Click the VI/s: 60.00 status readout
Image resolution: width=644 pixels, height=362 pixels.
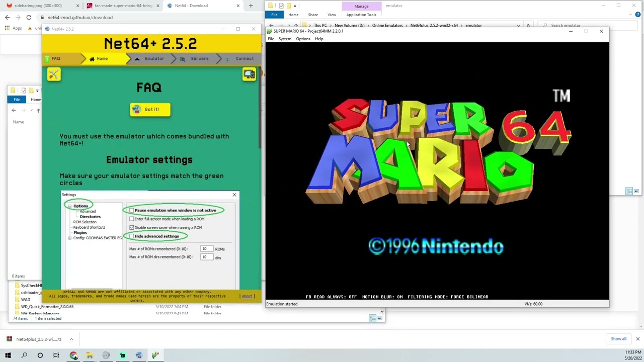pyautogui.click(x=533, y=304)
